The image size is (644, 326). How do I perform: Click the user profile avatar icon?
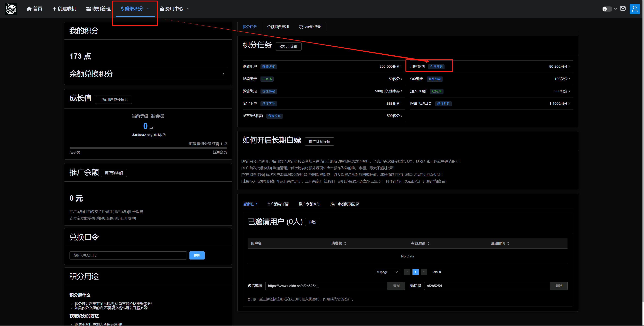(634, 9)
